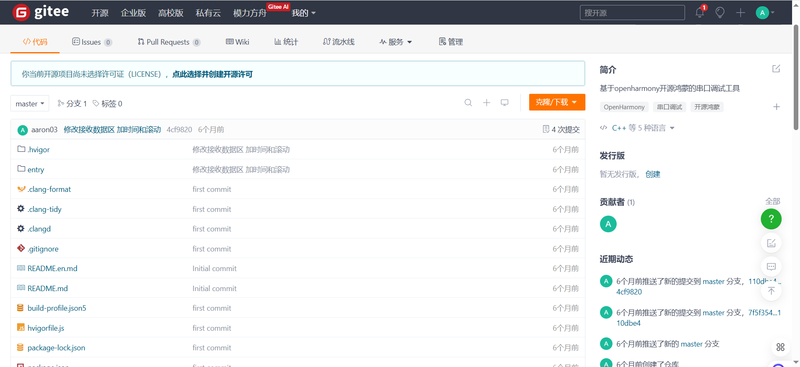
Task: Open the notifications bell icon
Action: (699, 13)
